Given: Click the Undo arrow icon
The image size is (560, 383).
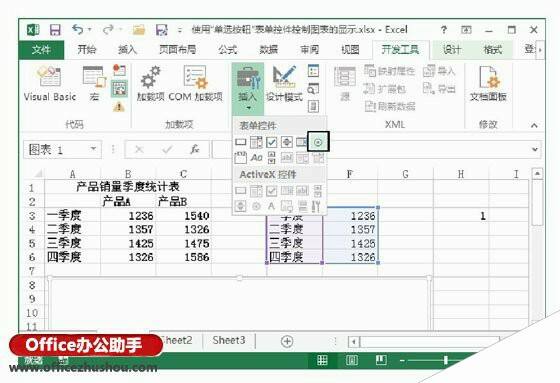Looking at the screenshot, I should [x=77, y=29].
